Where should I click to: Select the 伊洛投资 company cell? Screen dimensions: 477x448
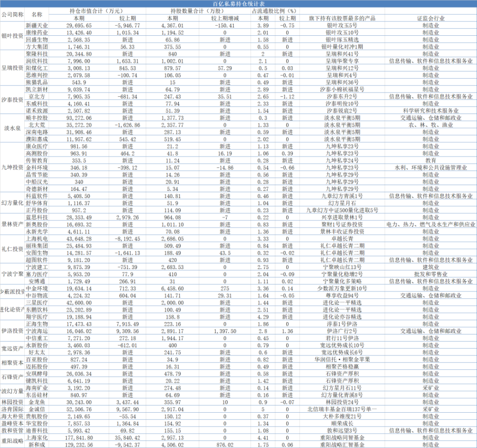tap(12, 331)
